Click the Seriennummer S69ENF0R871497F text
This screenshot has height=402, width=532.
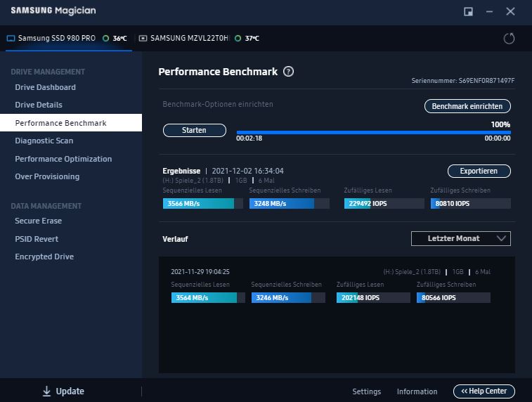click(x=463, y=81)
